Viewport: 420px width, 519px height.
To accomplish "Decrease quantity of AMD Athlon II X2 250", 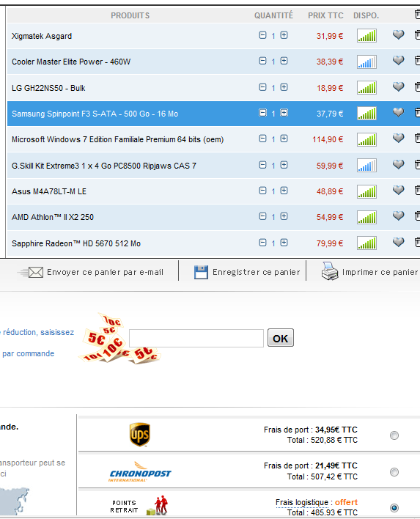I will click(x=262, y=216).
